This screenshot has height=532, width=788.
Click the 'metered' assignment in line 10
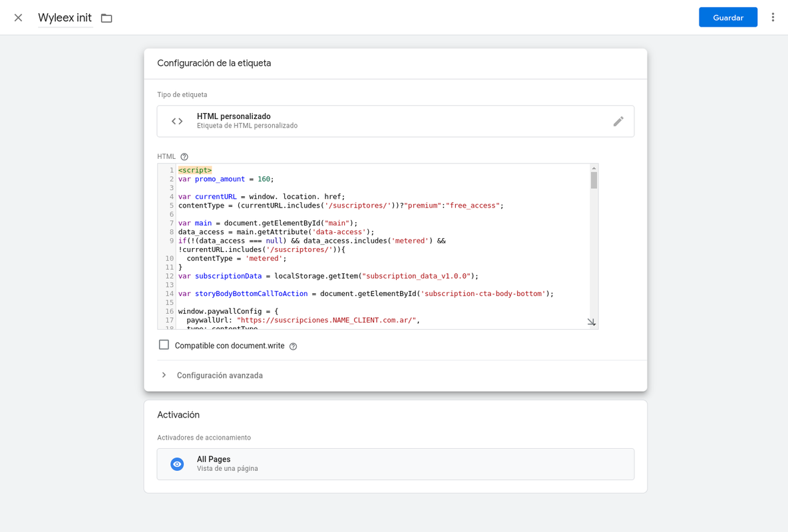point(264,258)
